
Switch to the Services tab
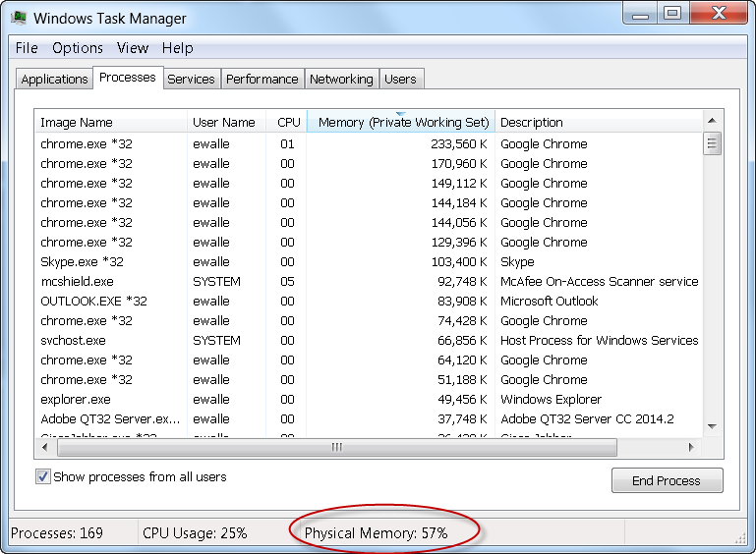coord(192,79)
